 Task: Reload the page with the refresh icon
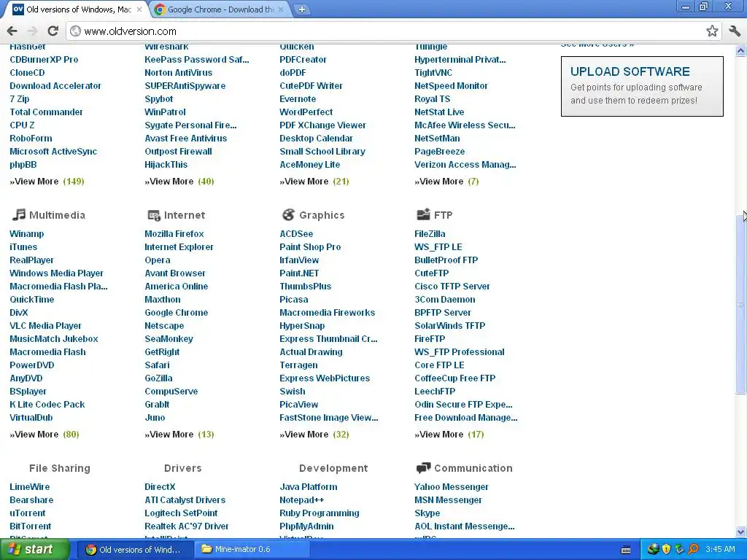(x=53, y=31)
